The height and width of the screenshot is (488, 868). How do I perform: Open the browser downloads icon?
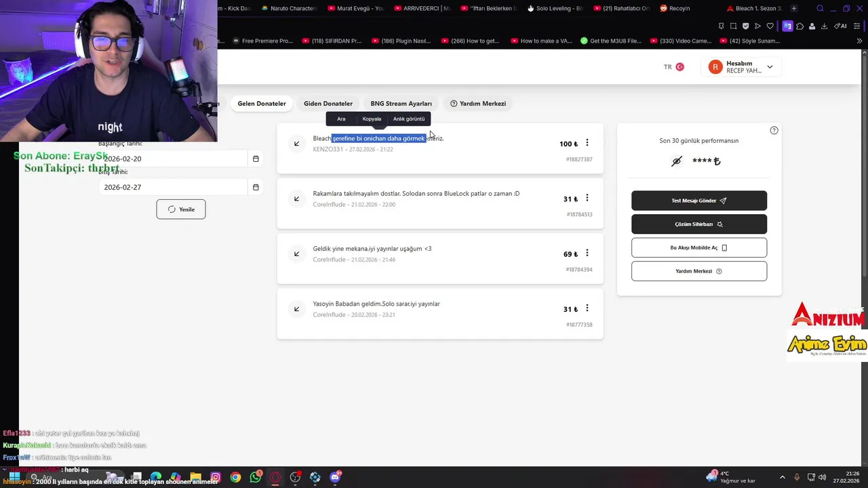point(824,26)
